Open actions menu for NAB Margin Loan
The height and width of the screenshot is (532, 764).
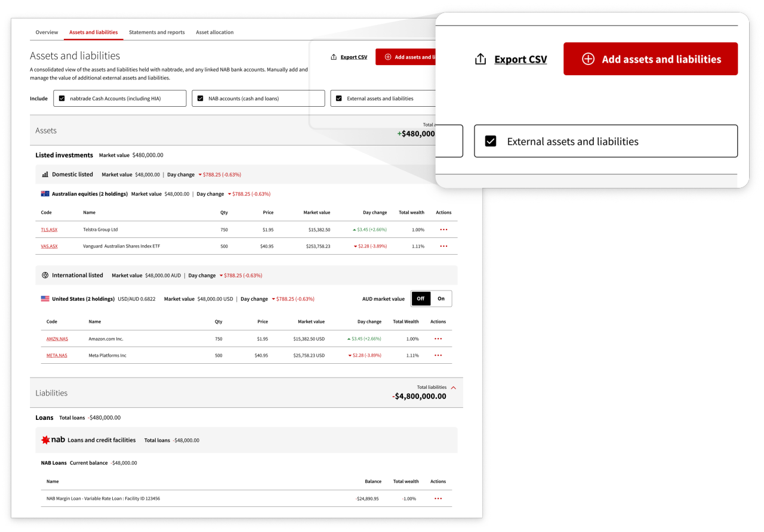click(x=438, y=499)
